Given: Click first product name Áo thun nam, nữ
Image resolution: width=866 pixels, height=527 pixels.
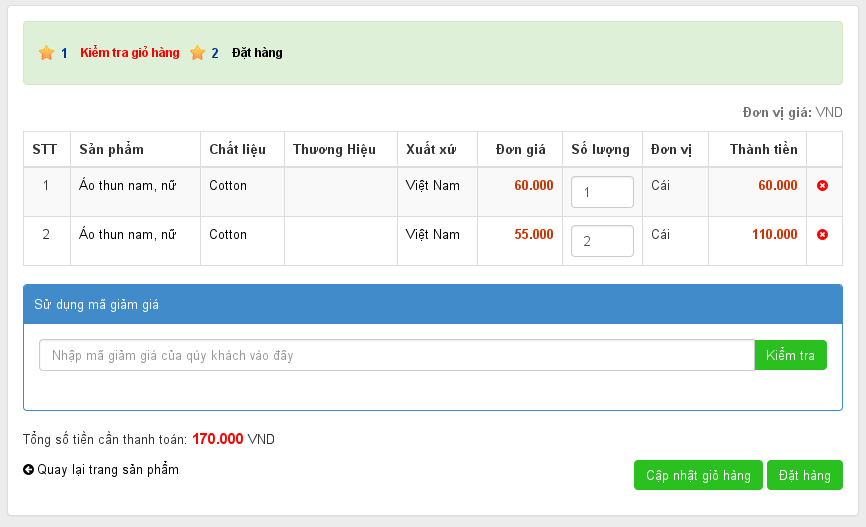Looking at the screenshot, I should pos(128,186).
